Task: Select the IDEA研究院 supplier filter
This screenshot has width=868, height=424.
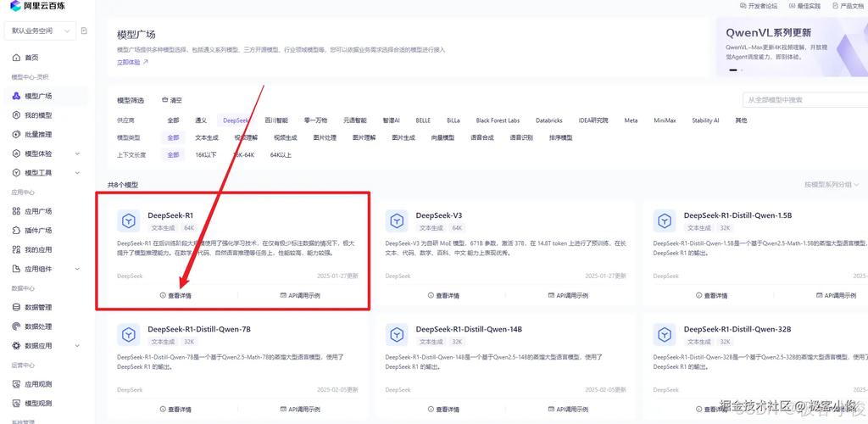Action: (593, 120)
